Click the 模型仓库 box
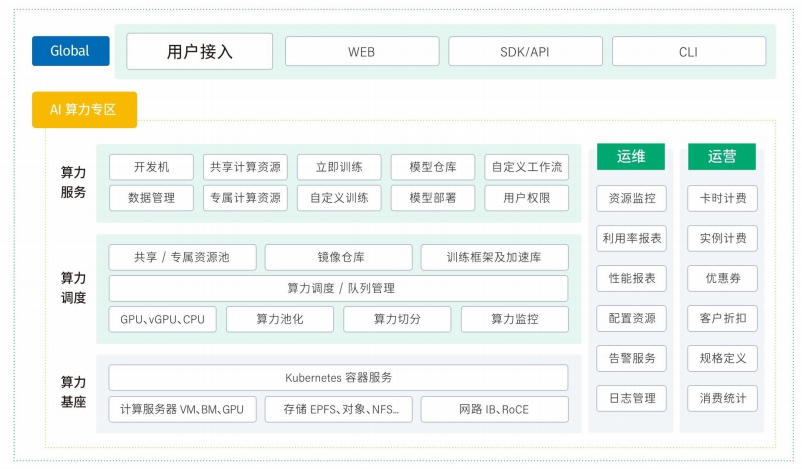Image resolution: width=802 pixels, height=469 pixels. pyautogui.click(x=432, y=167)
